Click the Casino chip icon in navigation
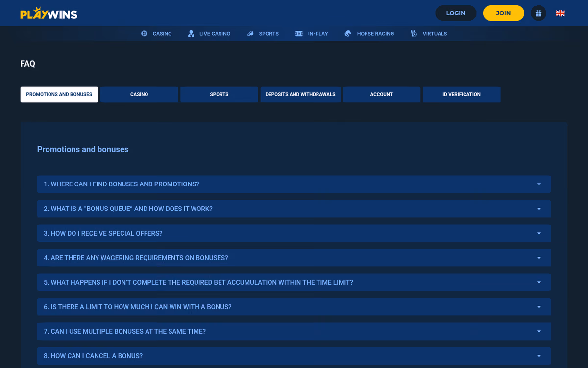The width and height of the screenshot is (588, 368). coord(144,34)
